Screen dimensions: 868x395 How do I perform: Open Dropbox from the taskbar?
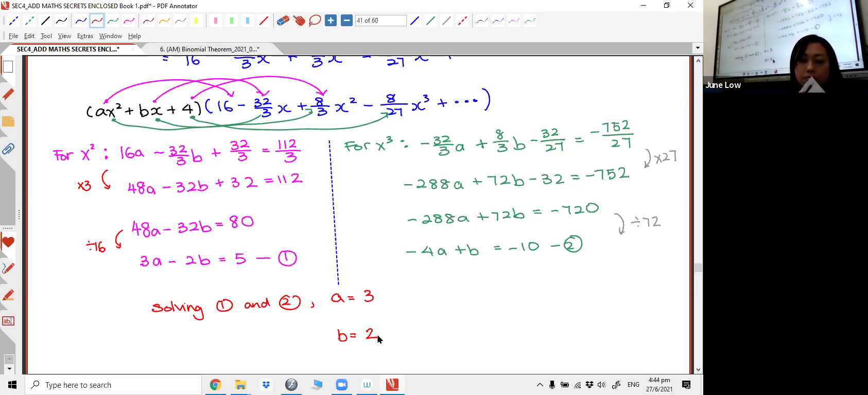[266, 385]
